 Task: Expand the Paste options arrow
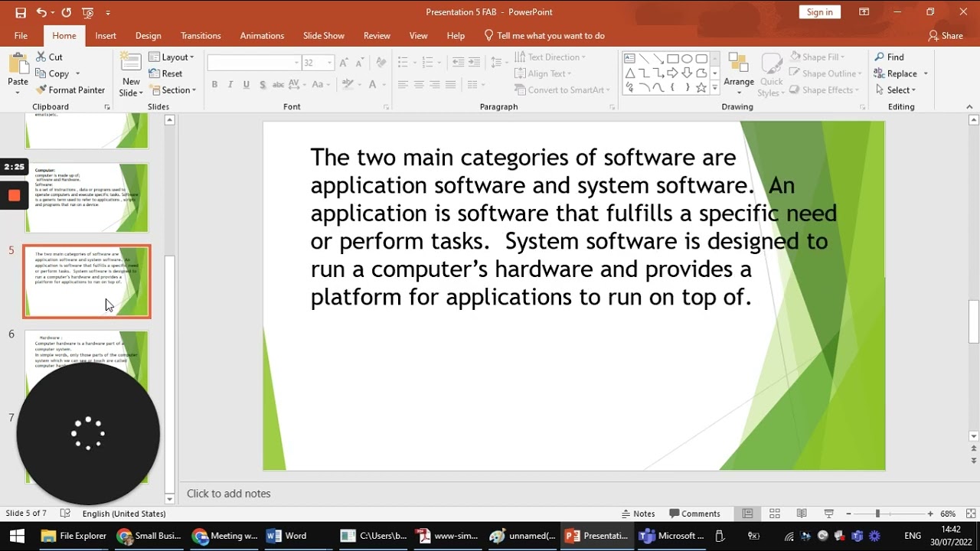click(18, 93)
